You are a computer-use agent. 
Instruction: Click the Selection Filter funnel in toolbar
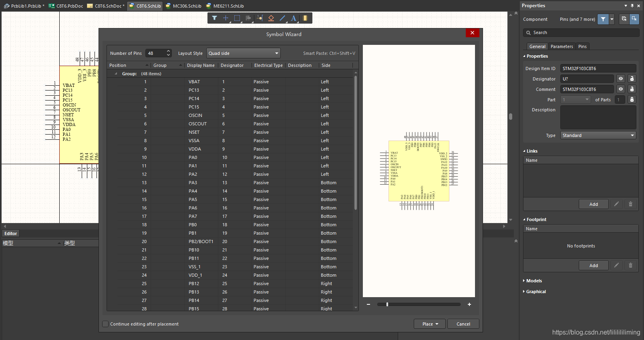pos(215,18)
